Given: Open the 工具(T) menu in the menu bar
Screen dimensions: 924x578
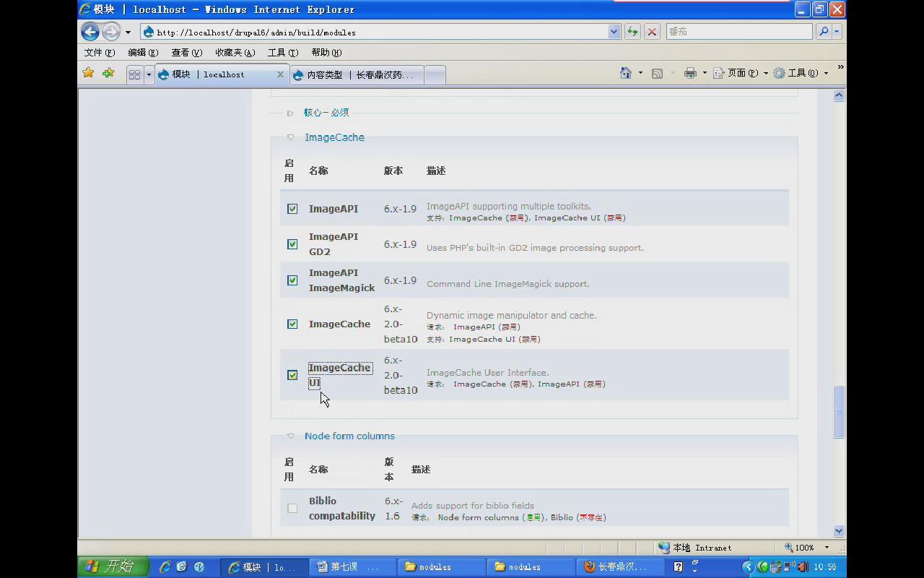Looking at the screenshot, I should [x=283, y=53].
